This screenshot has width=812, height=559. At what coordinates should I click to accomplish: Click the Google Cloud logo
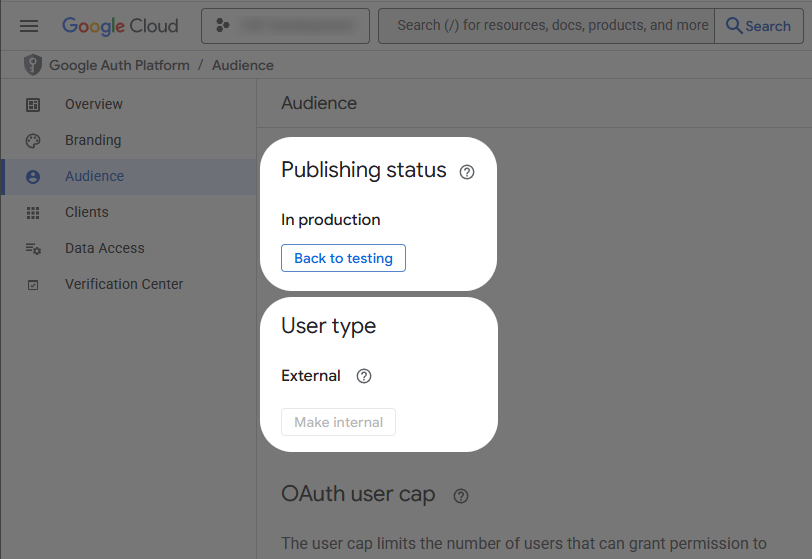click(x=120, y=25)
